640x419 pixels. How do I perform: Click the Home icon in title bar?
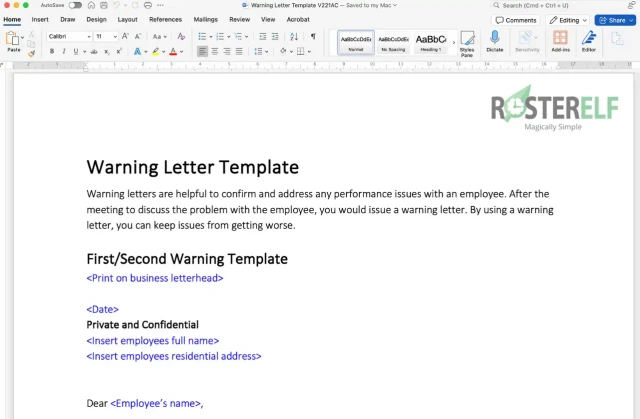(x=91, y=5)
